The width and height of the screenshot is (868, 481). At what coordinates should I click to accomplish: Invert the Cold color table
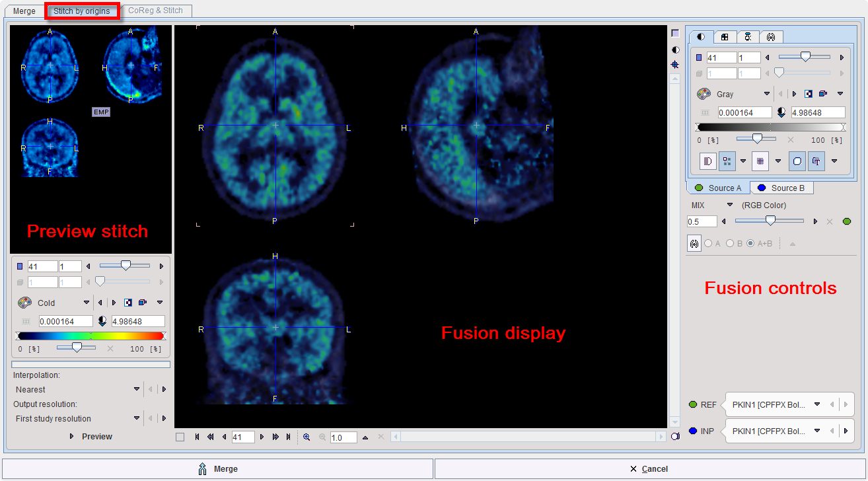128,303
